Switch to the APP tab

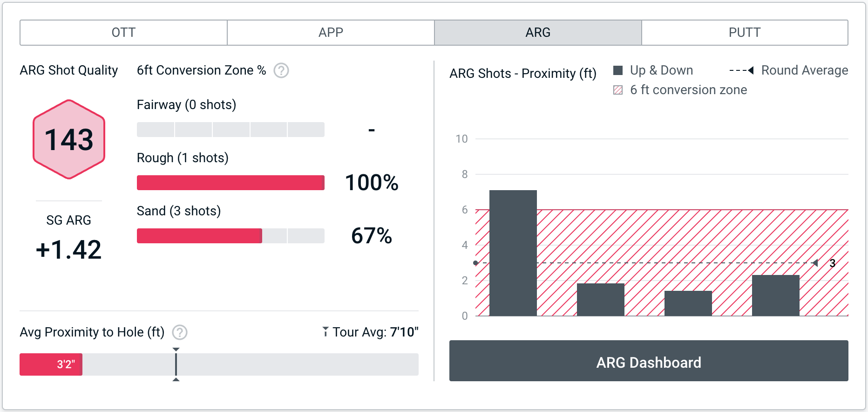click(x=331, y=33)
